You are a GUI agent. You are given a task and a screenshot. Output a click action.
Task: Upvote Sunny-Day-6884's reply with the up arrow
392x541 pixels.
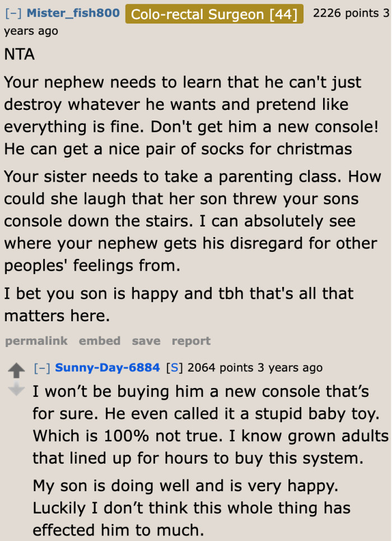click(x=16, y=369)
